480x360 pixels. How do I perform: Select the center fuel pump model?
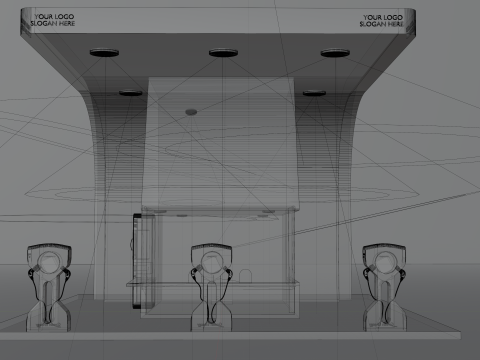click(x=211, y=288)
